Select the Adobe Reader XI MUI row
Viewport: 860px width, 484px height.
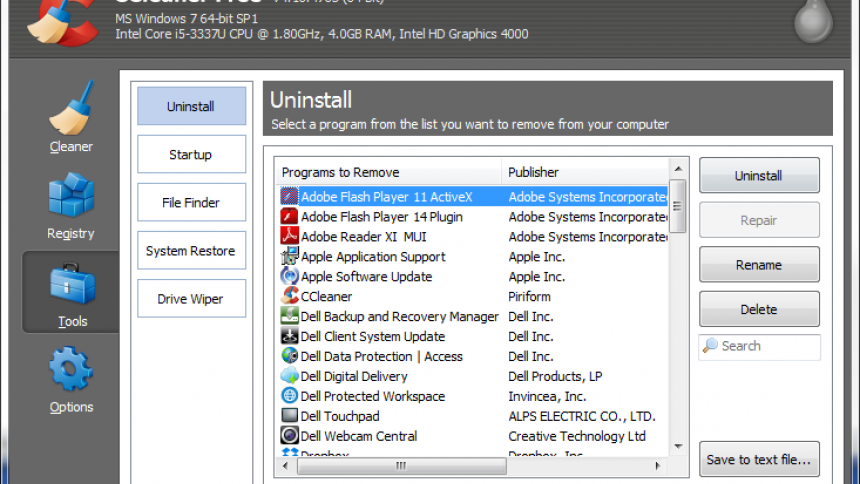coord(472,237)
